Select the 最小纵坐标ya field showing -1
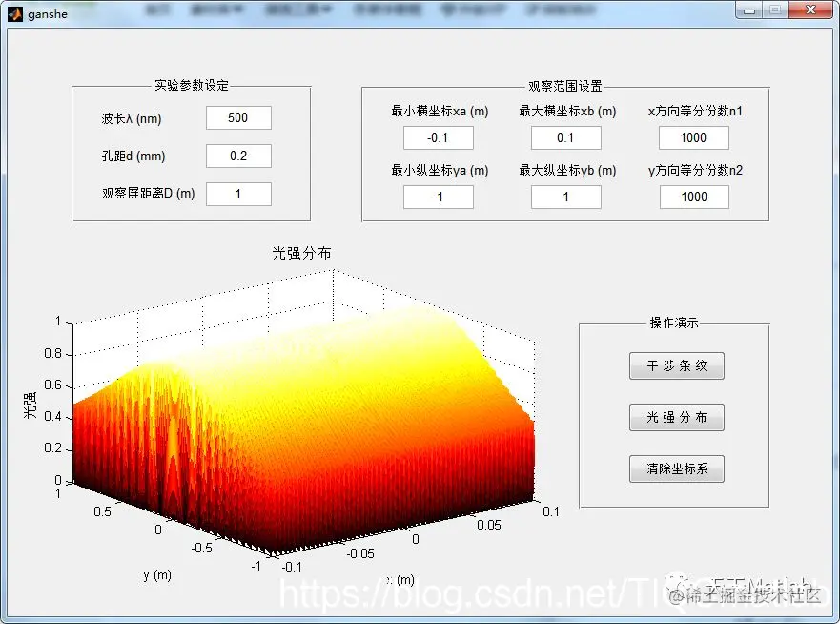840x624 pixels. (x=437, y=197)
